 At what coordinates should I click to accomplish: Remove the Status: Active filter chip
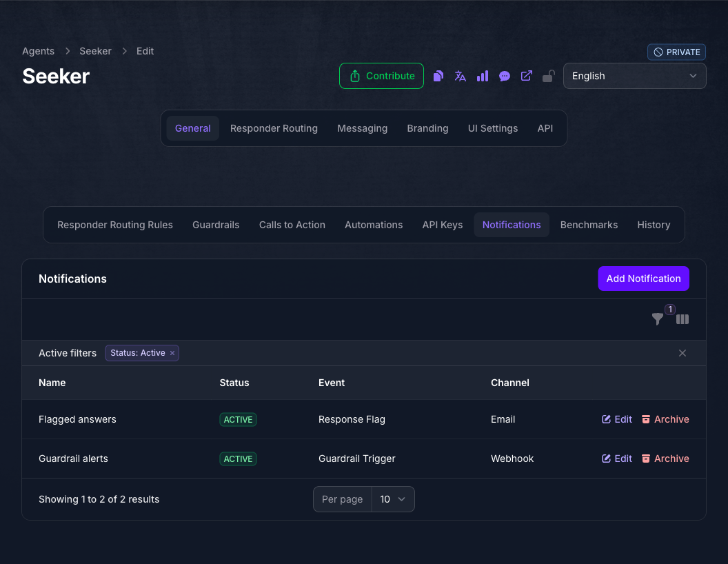[172, 353]
